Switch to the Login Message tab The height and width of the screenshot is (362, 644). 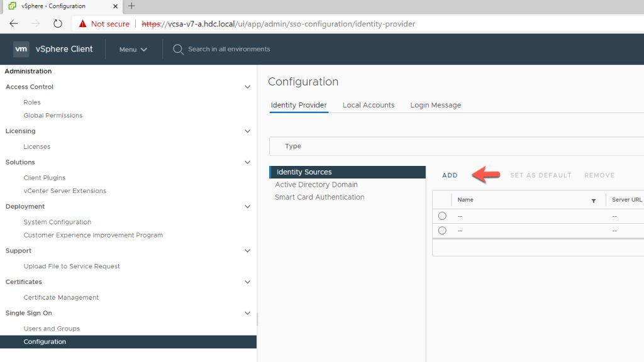point(435,105)
